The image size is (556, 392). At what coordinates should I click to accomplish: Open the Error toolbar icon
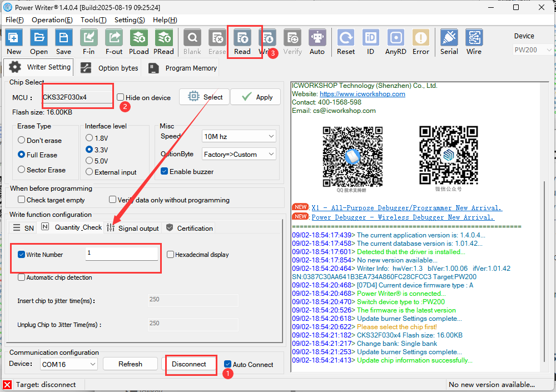(421, 42)
